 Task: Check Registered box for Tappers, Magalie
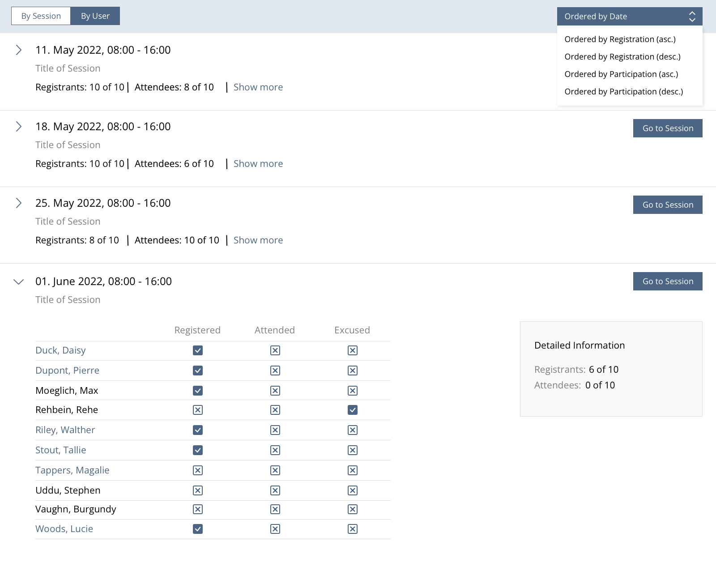198,470
